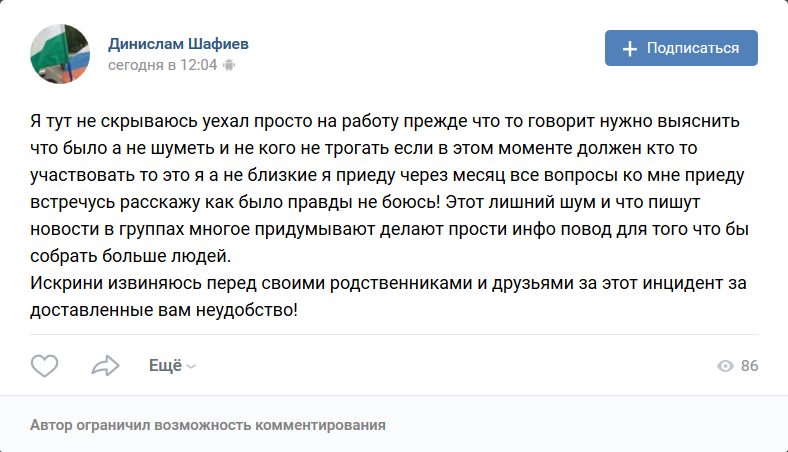788x452 pixels.
Task: Click the line starting Искрини извиняюсь
Action: point(388,283)
